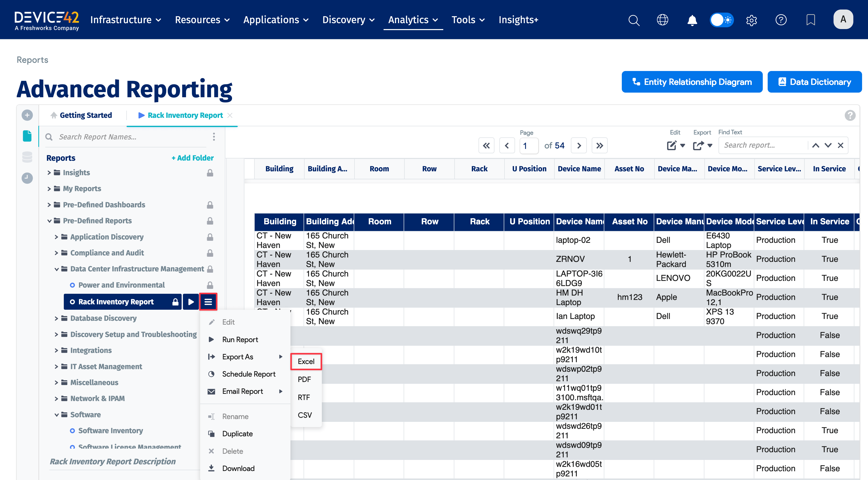The height and width of the screenshot is (480, 868).
Task: Select the clock schedule icon in sidebar
Action: pyautogui.click(x=27, y=178)
